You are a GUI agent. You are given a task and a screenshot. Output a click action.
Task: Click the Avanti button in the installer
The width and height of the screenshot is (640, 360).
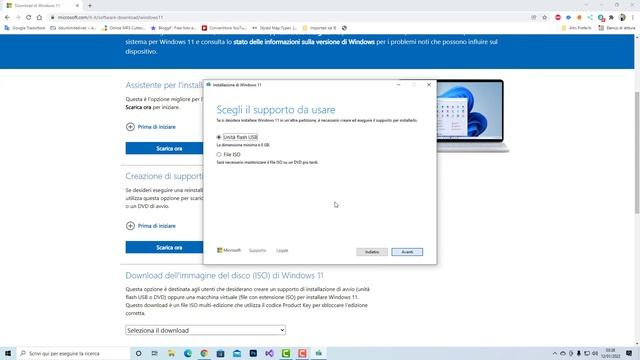coord(407,252)
